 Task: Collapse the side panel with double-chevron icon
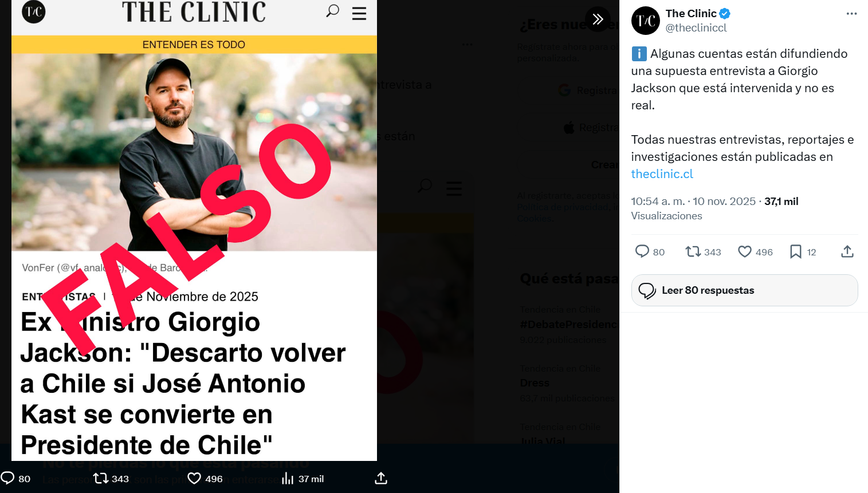[x=598, y=19]
